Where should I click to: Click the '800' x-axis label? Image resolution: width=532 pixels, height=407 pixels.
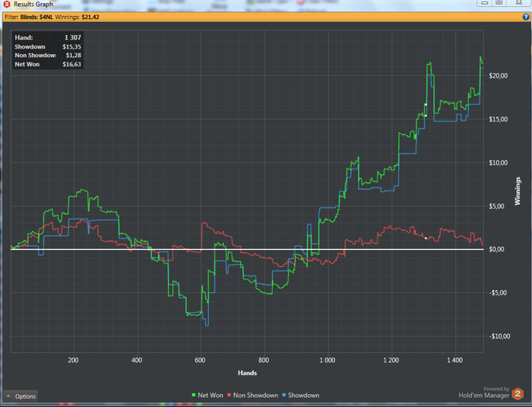(264, 360)
